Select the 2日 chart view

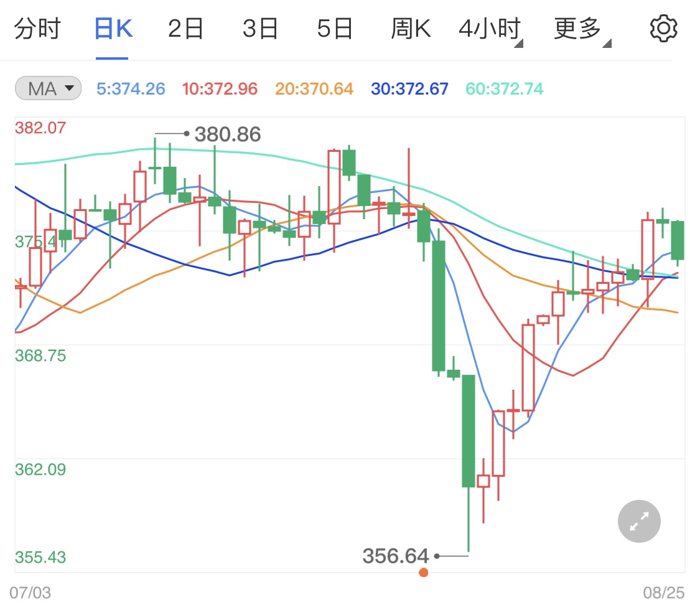185,27
